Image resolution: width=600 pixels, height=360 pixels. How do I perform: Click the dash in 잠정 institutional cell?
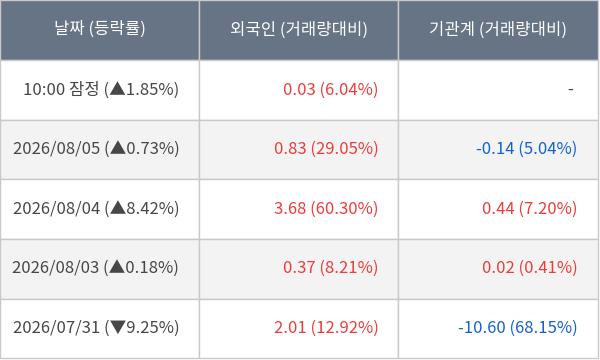571,90
